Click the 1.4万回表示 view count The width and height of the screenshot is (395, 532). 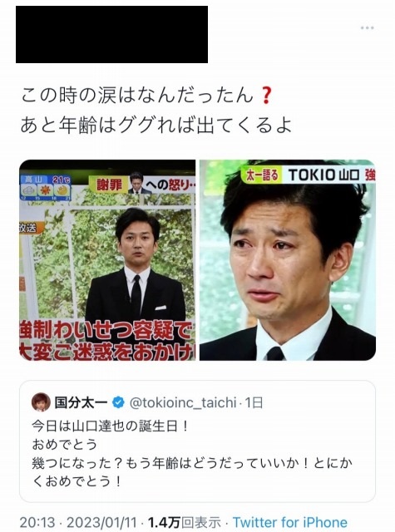185,523
